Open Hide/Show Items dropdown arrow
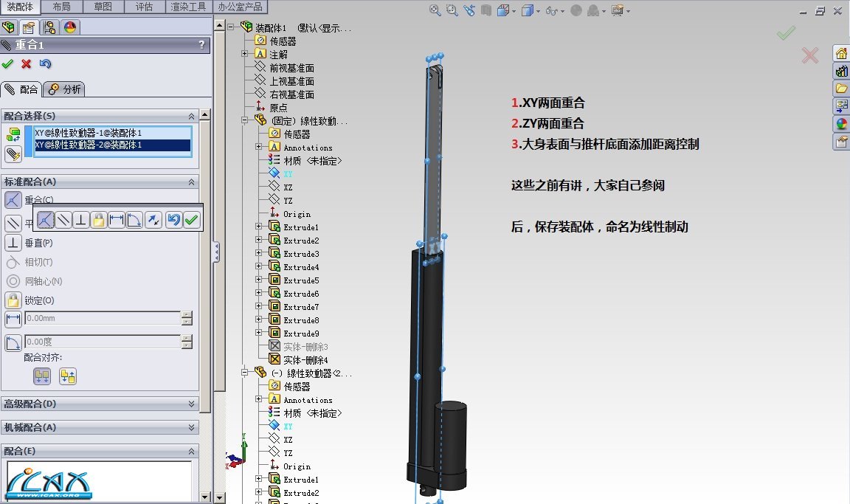 [562, 11]
